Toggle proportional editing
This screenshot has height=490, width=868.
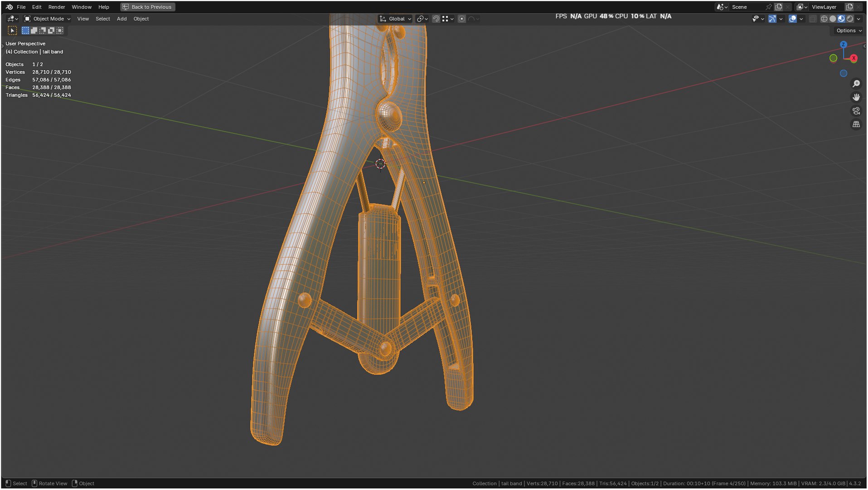click(461, 19)
